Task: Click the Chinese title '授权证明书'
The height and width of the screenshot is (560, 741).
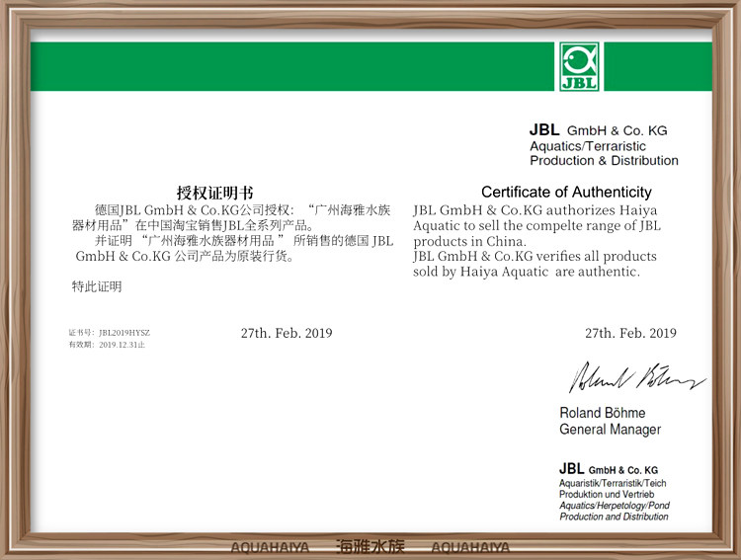Action: 215,193
